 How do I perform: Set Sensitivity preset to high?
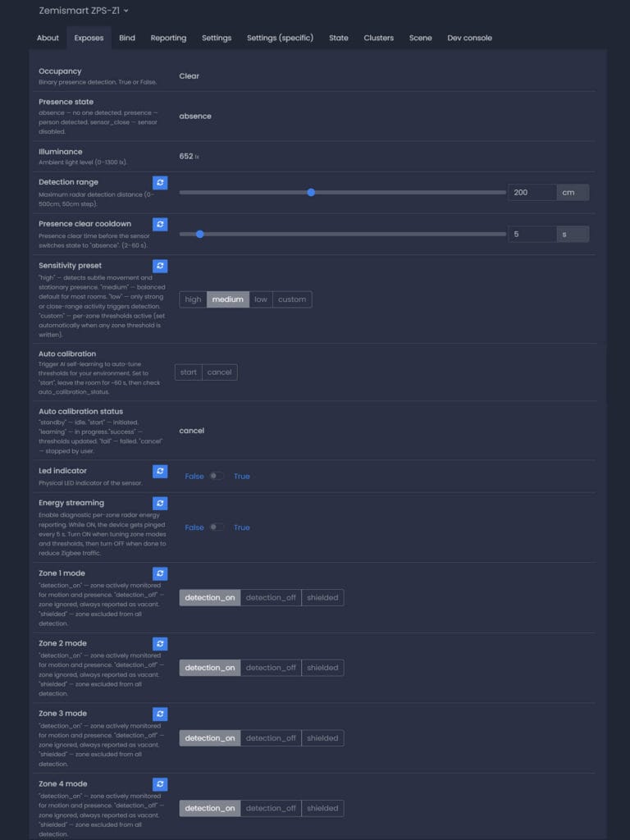coord(193,299)
